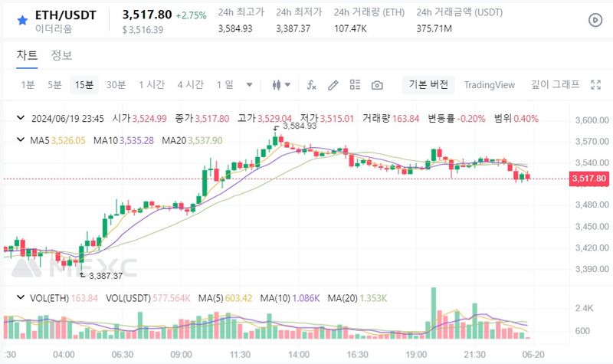Enter fullscreen chart mode
Viewport: 613px width, 364px height.
click(x=596, y=84)
